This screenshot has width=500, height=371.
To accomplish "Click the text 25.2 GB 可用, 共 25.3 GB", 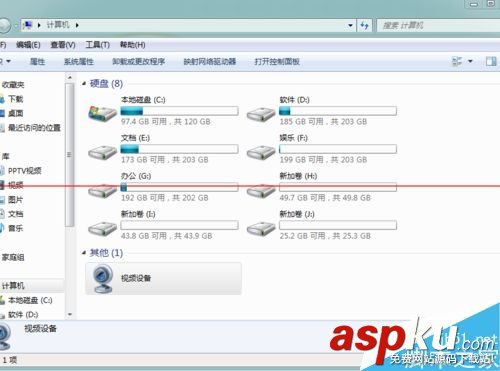I will point(325,236).
